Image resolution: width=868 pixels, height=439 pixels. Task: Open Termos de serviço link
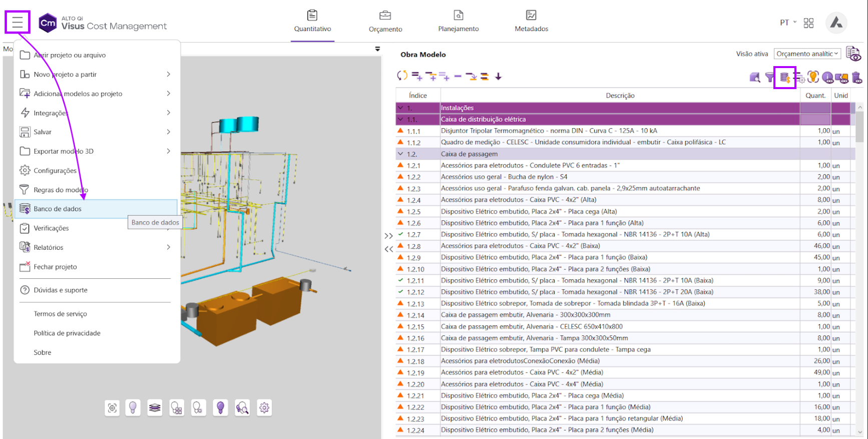[x=60, y=314]
